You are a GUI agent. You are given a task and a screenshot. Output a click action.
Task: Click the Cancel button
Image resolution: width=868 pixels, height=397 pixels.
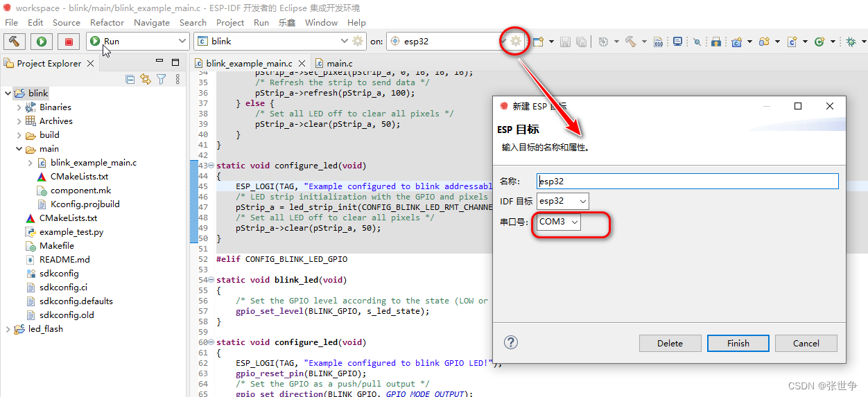click(806, 343)
